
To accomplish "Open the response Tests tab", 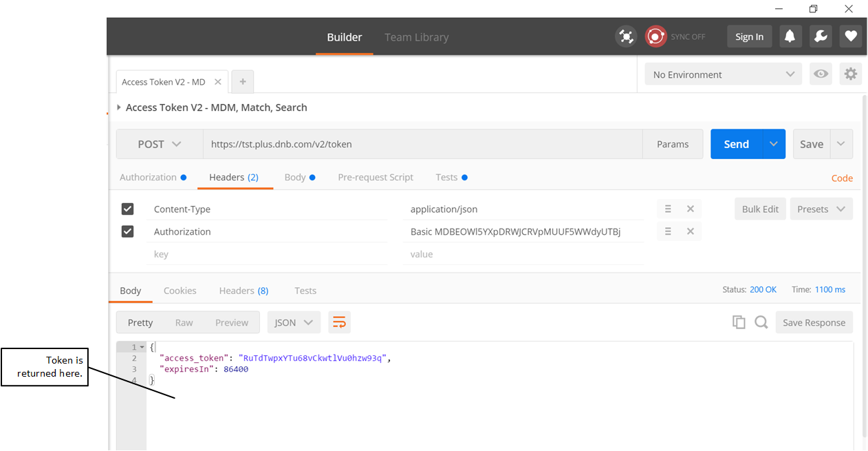I will coord(305,291).
